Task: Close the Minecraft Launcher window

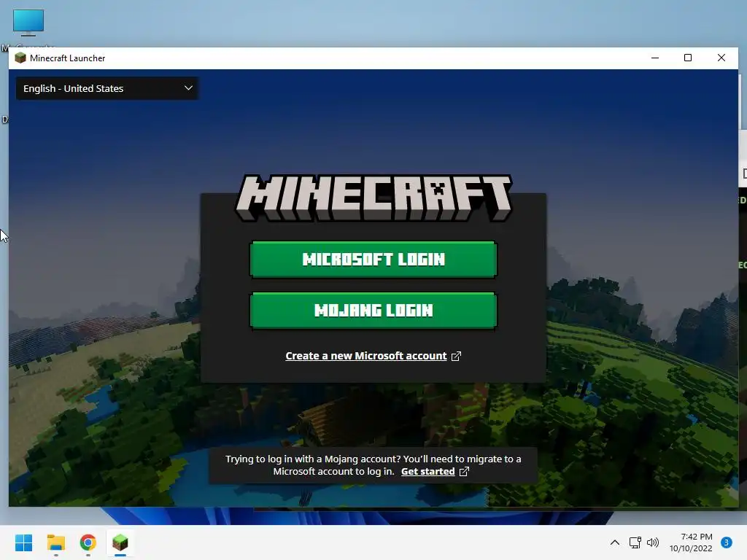Action: 721,58
